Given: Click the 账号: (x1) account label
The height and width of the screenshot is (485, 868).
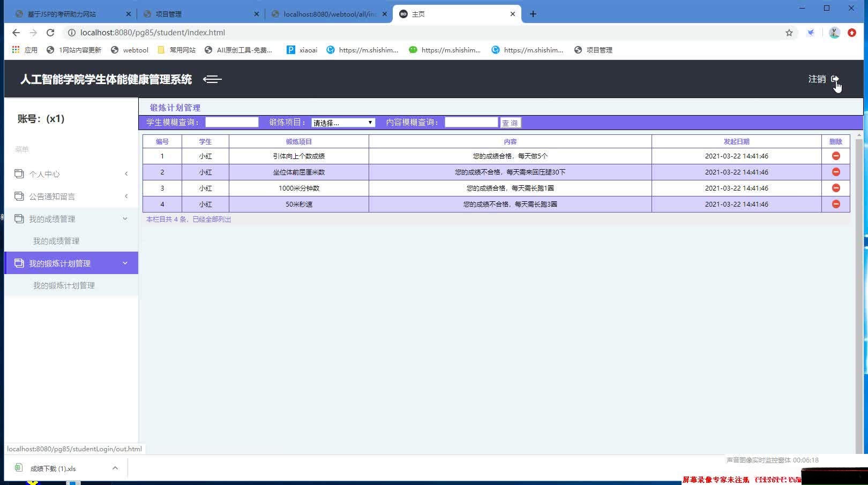Looking at the screenshot, I should click(41, 119).
